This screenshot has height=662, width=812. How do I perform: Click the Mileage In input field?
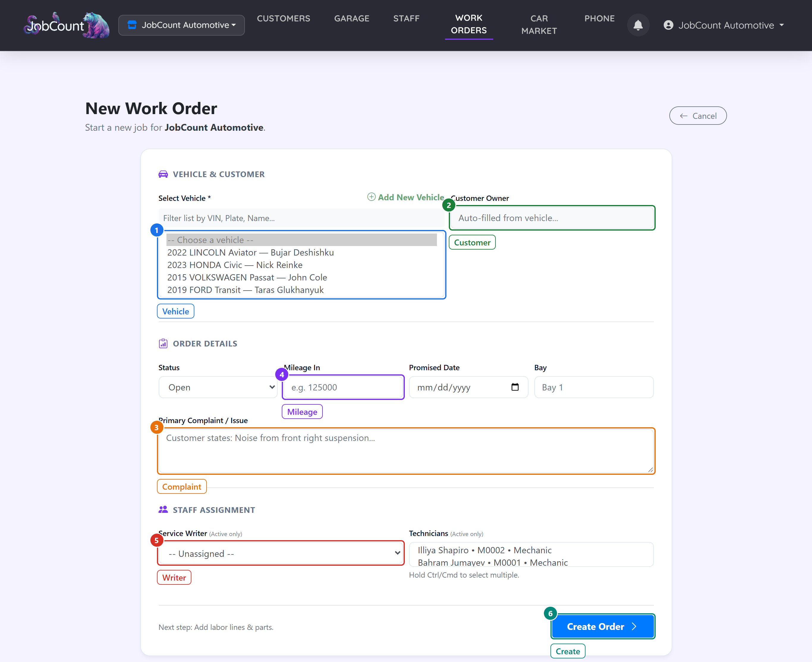pyautogui.click(x=343, y=387)
